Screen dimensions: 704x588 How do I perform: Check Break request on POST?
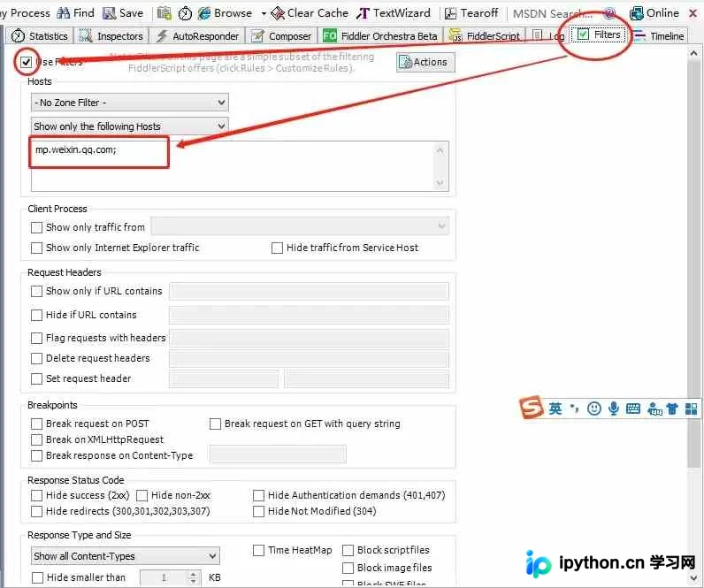[x=37, y=424]
